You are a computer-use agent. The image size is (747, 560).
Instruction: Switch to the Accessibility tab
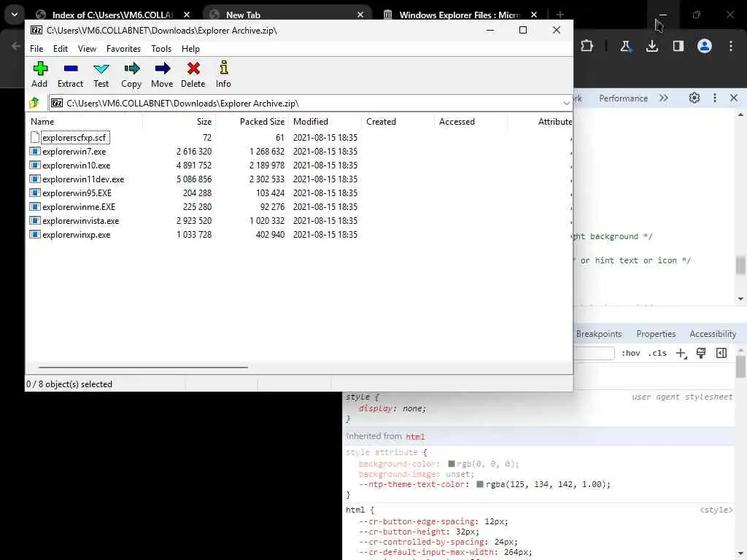(713, 334)
